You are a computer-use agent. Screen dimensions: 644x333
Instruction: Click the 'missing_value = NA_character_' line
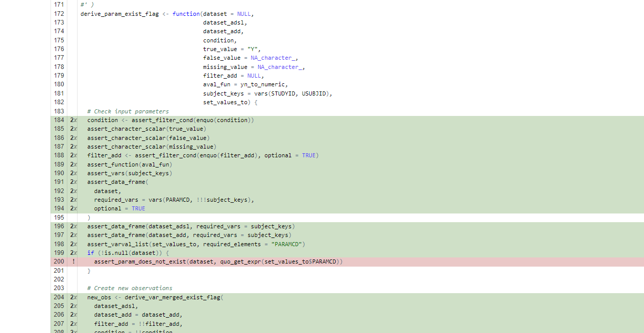tap(254, 67)
